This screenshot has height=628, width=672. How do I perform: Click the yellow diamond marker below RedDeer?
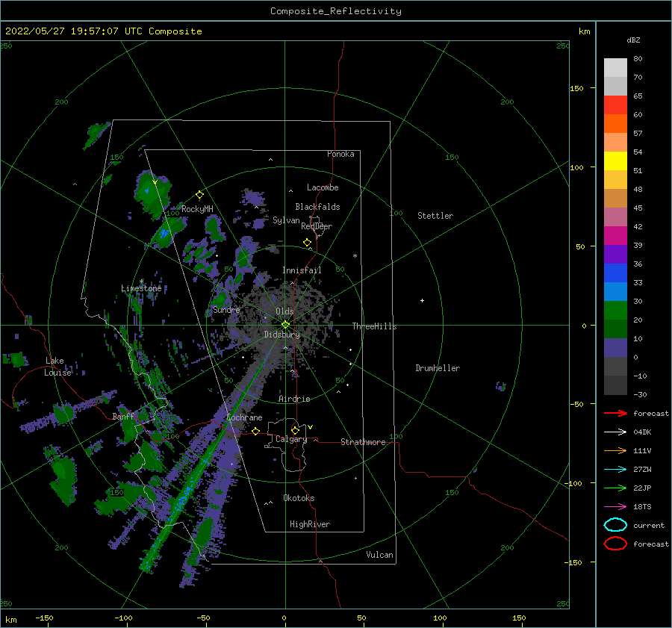point(307,243)
